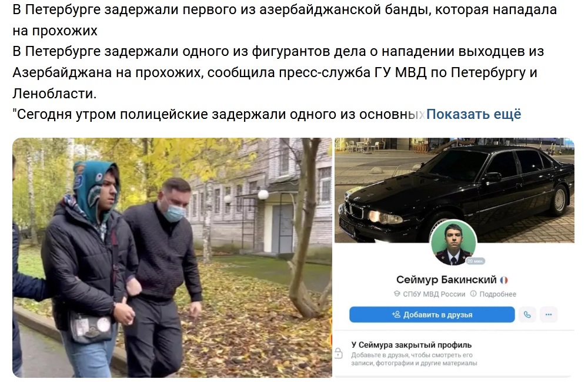Click the post headline about Петербурге
The width and height of the screenshot is (588, 382).
pyautogui.click(x=285, y=20)
